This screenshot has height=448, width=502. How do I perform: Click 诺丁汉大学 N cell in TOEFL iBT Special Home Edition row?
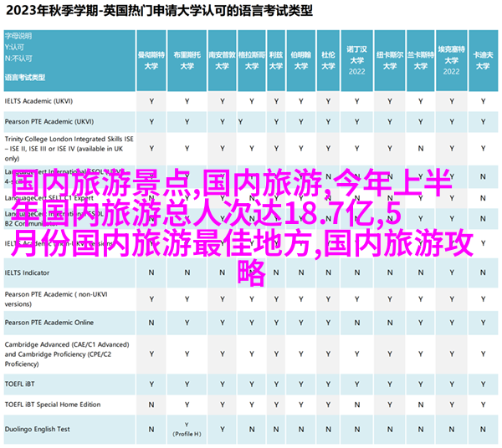pyautogui.click(x=356, y=405)
